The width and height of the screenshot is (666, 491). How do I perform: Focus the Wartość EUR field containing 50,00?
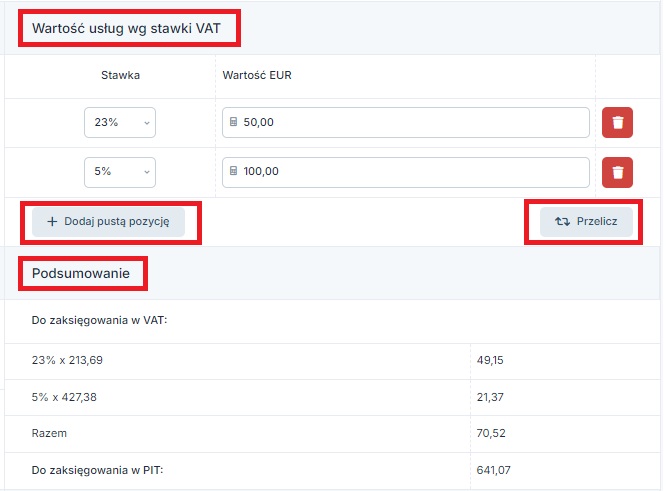coord(406,123)
